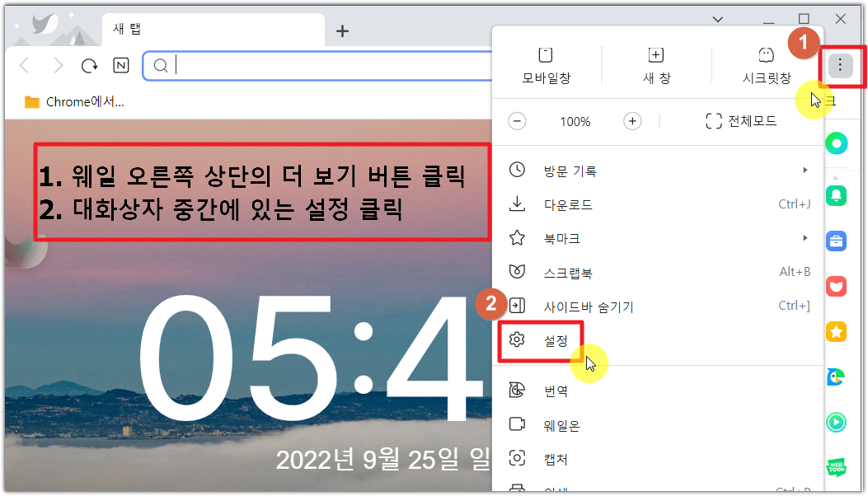
Task: Select 캡처 capture menu item
Action: [x=658, y=459]
